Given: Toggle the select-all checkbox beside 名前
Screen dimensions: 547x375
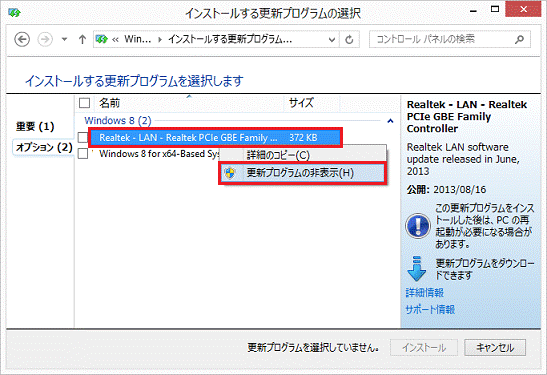Looking at the screenshot, I should click(84, 103).
